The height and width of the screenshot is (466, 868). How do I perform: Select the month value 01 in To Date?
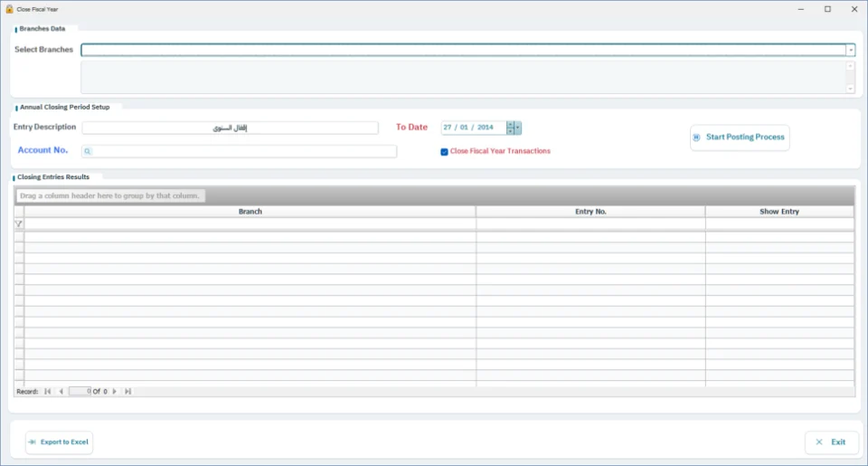pos(464,128)
